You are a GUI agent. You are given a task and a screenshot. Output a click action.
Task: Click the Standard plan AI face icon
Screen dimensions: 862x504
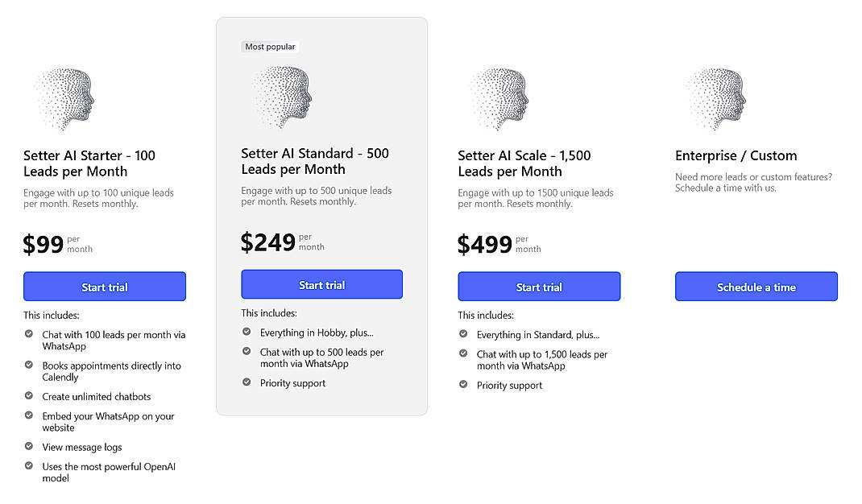coord(283,97)
